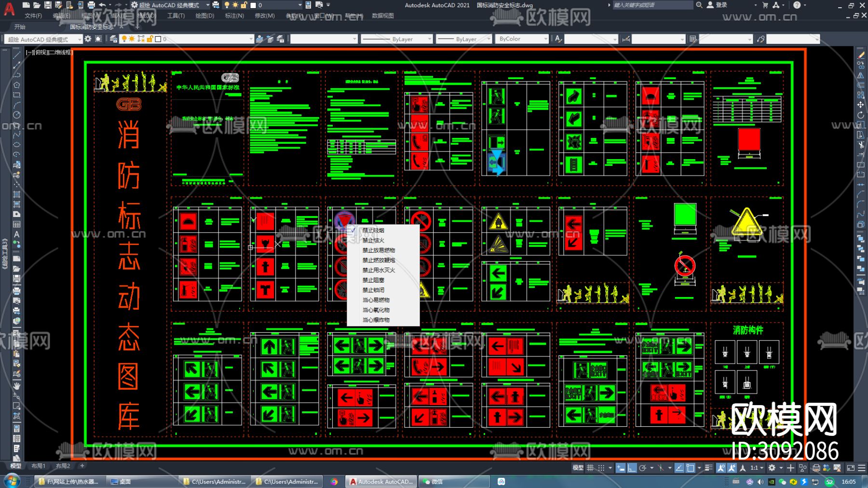Viewport: 868px width, 488px height.
Task: Open the workspace selector in the second toolbar
Action: coord(44,39)
